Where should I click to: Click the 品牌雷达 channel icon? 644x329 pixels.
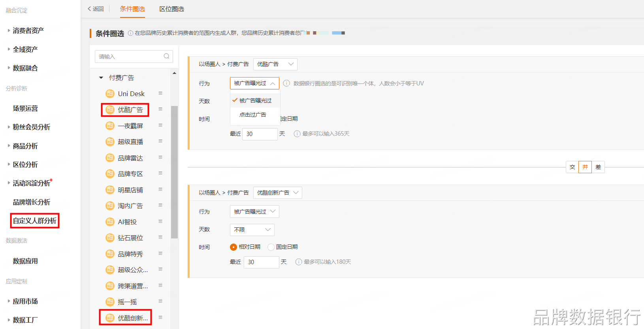click(x=110, y=158)
